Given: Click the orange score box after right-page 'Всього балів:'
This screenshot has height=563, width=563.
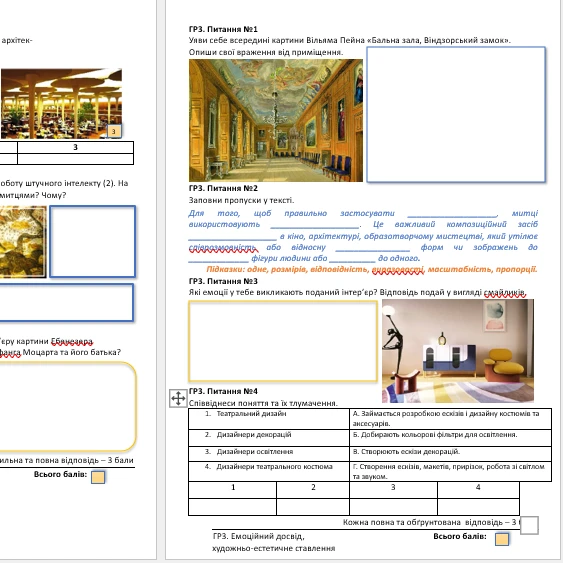Looking at the screenshot, I should click(x=502, y=539).
